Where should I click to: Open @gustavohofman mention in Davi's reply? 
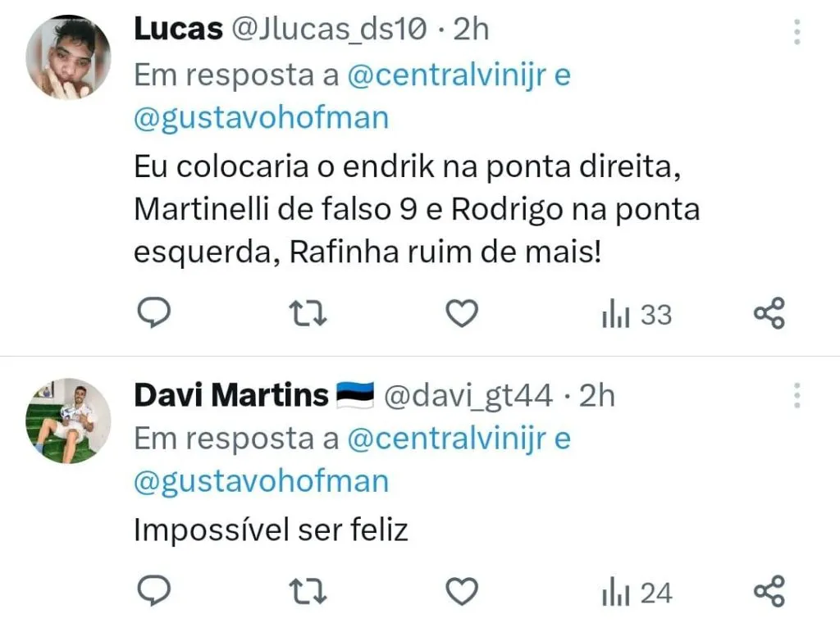click(262, 481)
